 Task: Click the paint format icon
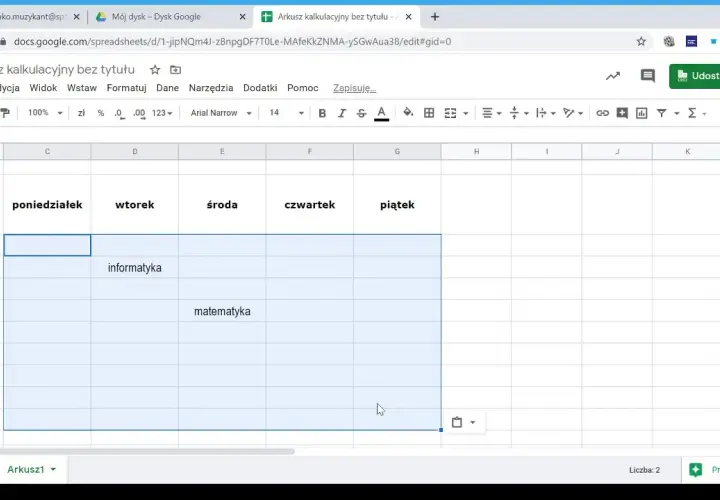tap(5, 113)
